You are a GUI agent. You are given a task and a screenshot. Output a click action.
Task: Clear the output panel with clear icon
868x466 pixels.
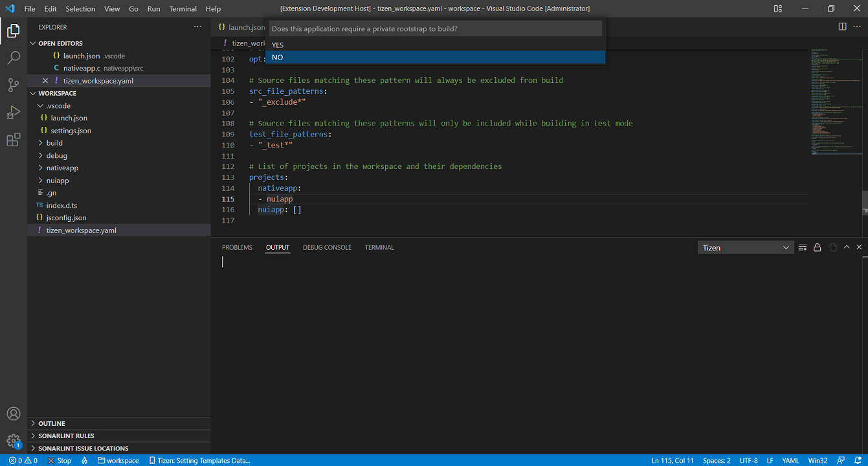coord(803,247)
